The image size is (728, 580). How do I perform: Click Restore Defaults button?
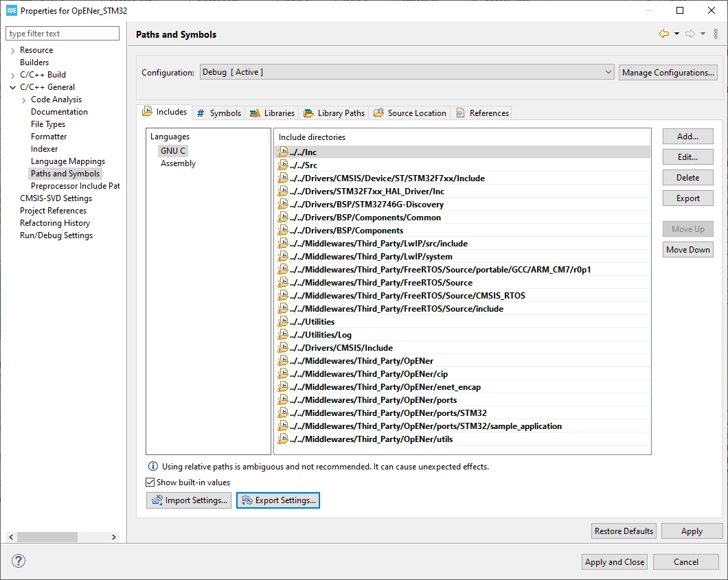(624, 531)
